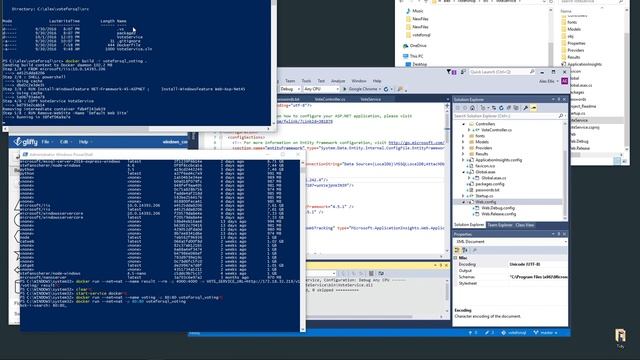Open the File menu in Gliffy
This screenshot has width=640, height=360.
pos(47,142)
